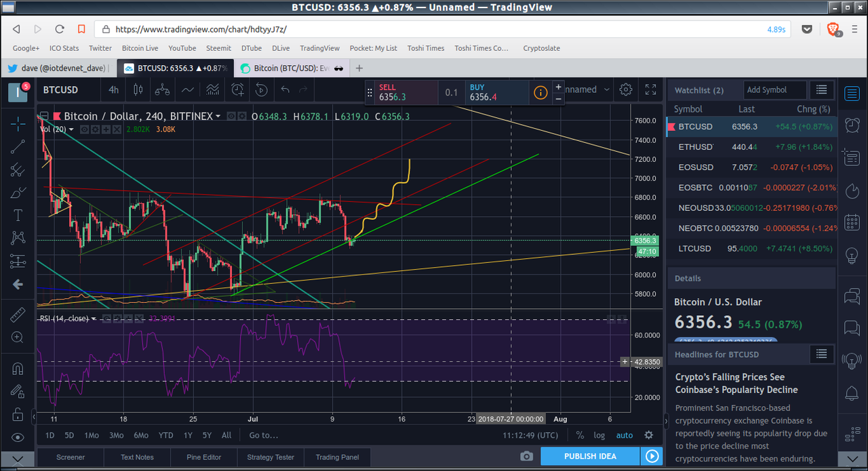Screen dimensions: 868x471
Task: Select the brush drawing tool
Action: coord(18,192)
